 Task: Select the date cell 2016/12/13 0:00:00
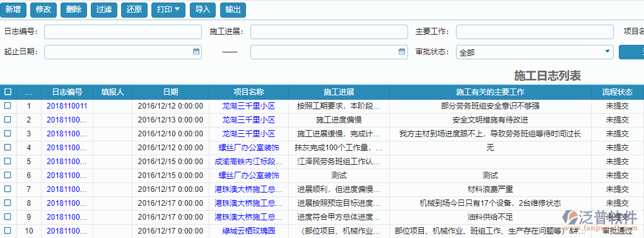170,120
